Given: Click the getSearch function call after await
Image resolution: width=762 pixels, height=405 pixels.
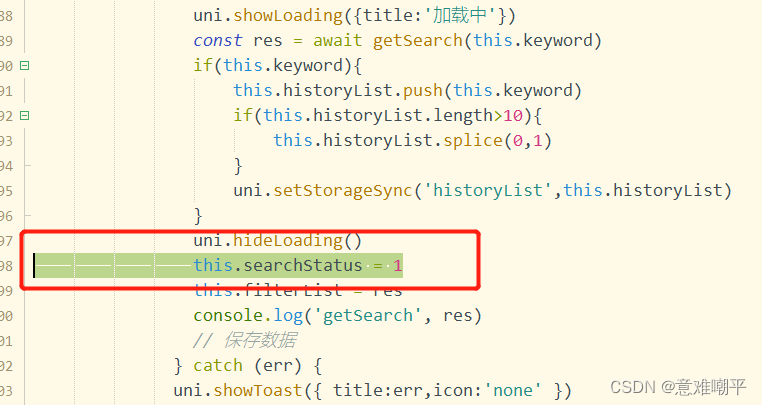Looking at the screenshot, I should click(418, 40).
